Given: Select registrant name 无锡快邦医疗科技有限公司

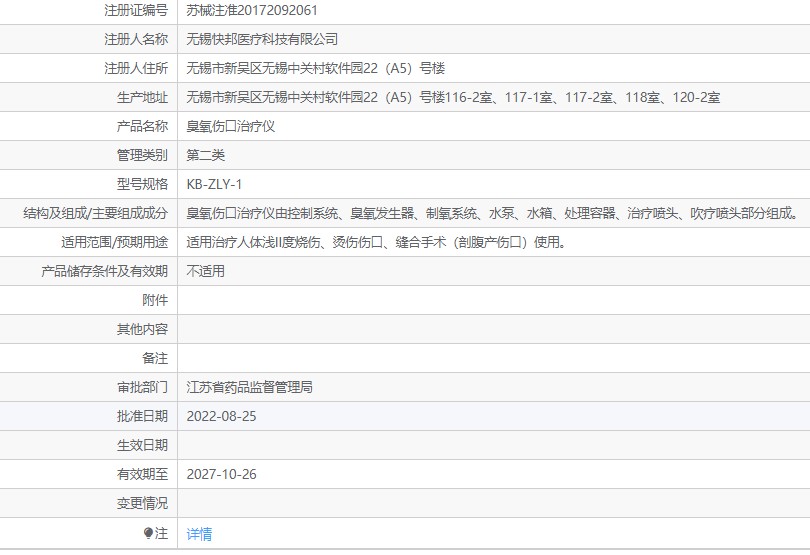Looking at the screenshot, I should click(x=262, y=39).
